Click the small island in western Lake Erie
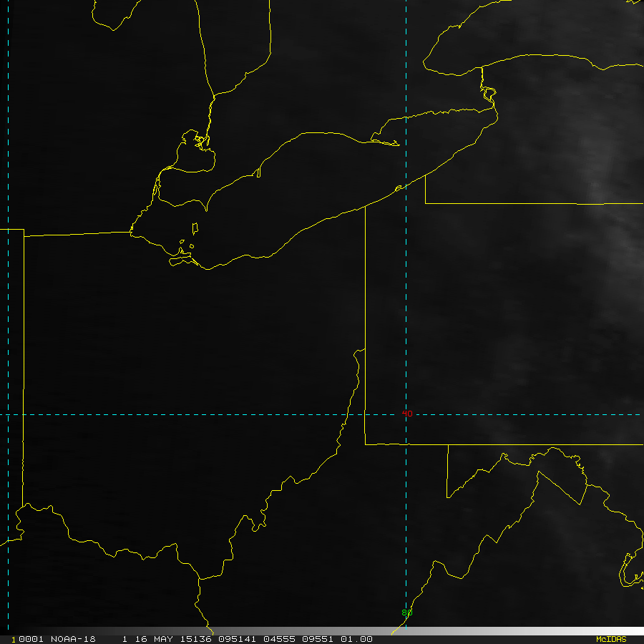This screenshot has height=644, width=644. click(x=195, y=229)
